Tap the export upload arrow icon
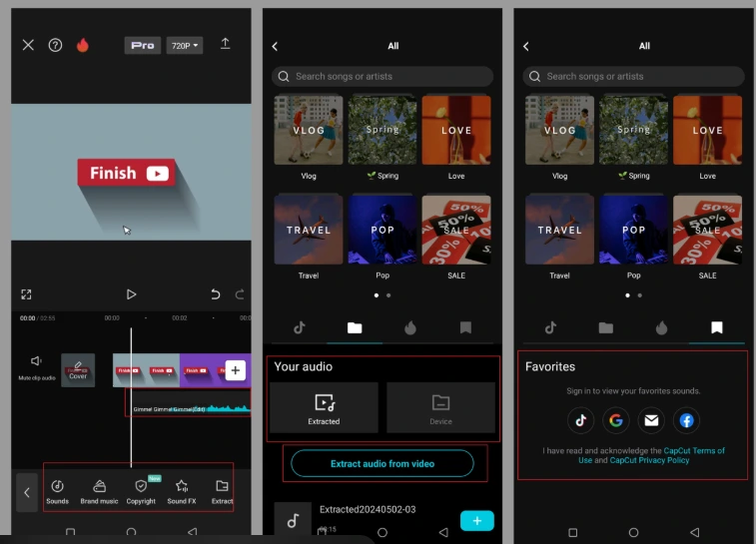Image resolution: width=756 pixels, height=544 pixels. pos(225,44)
